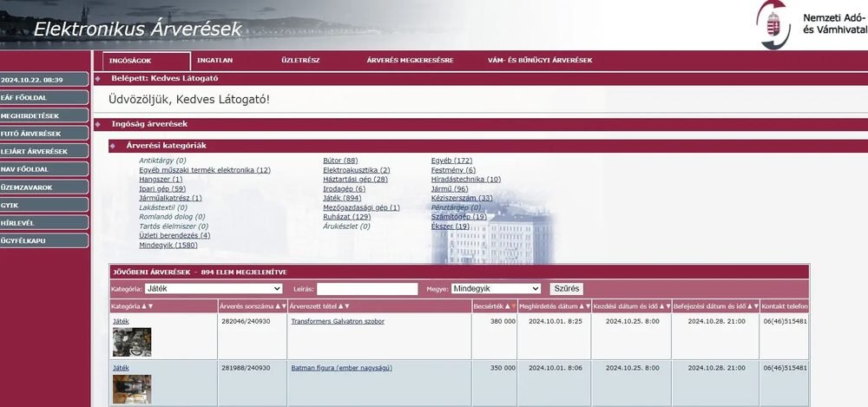Switch to the Ingatlan tab

[214, 61]
